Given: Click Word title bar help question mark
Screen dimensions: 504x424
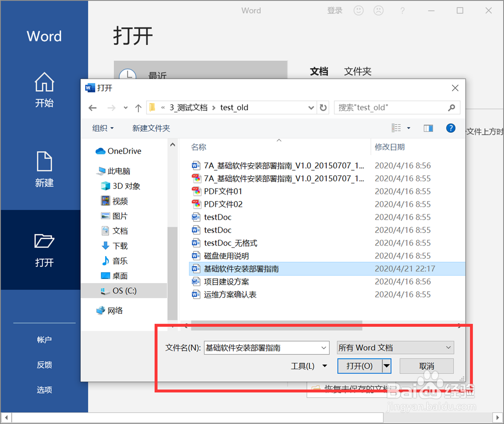Looking at the screenshot, I should click(x=402, y=10).
